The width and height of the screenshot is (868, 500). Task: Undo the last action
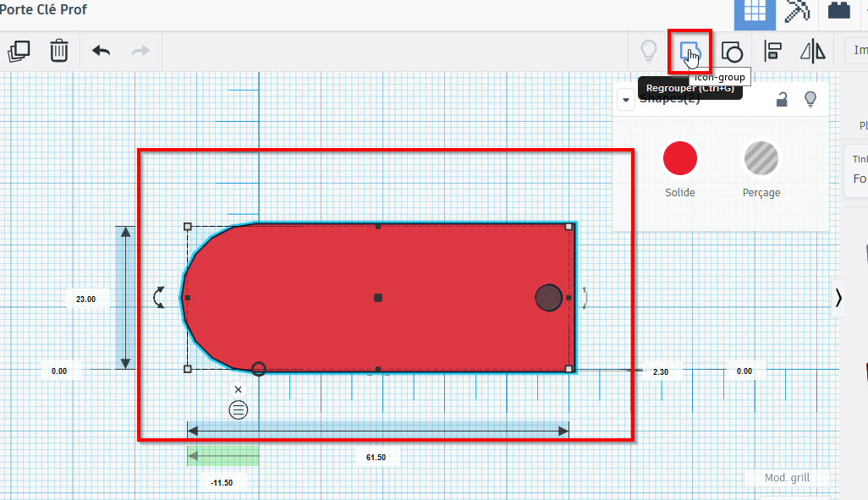click(x=102, y=51)
